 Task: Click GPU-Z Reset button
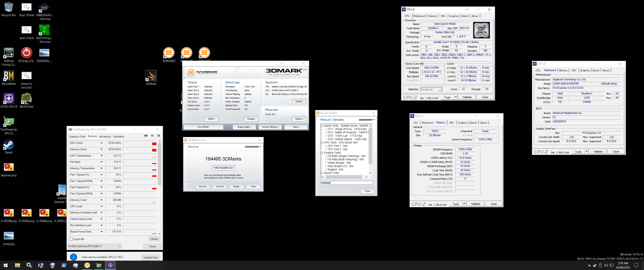pyautogui.click(x=154, y=239)
